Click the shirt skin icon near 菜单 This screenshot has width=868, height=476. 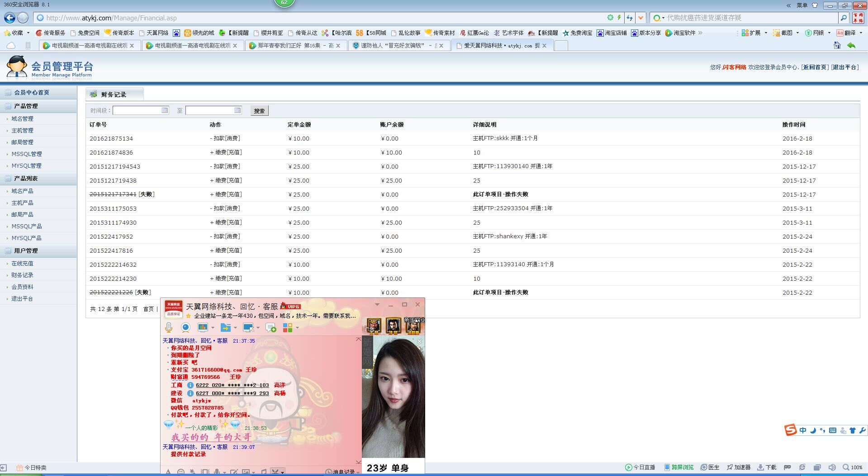(815, 5)
